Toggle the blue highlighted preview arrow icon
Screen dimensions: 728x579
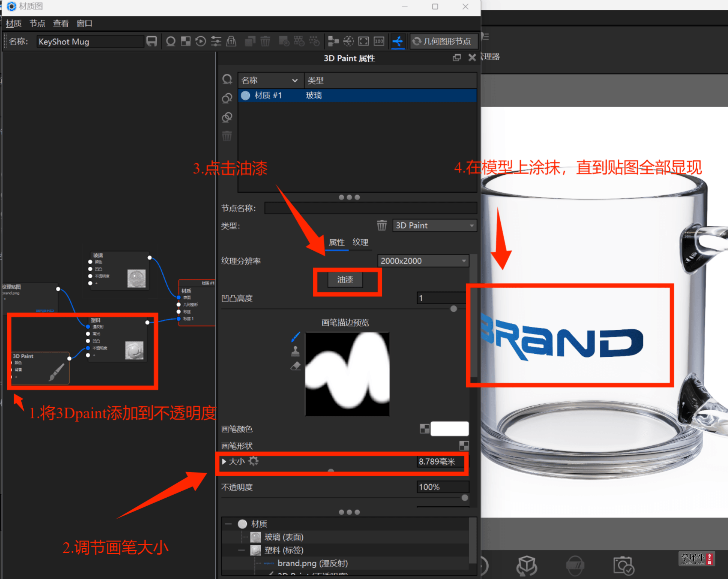click(x=398, y=41)
